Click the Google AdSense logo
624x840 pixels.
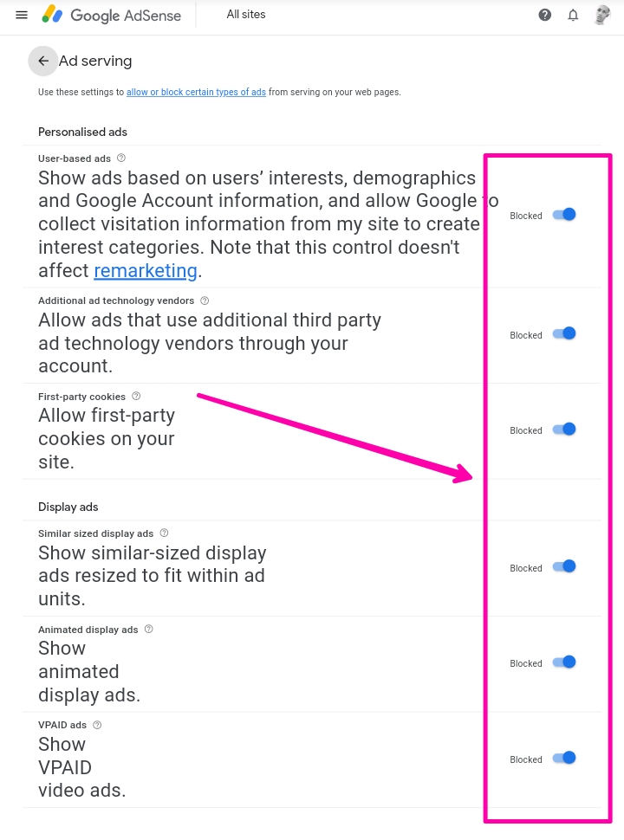[112, 15]
